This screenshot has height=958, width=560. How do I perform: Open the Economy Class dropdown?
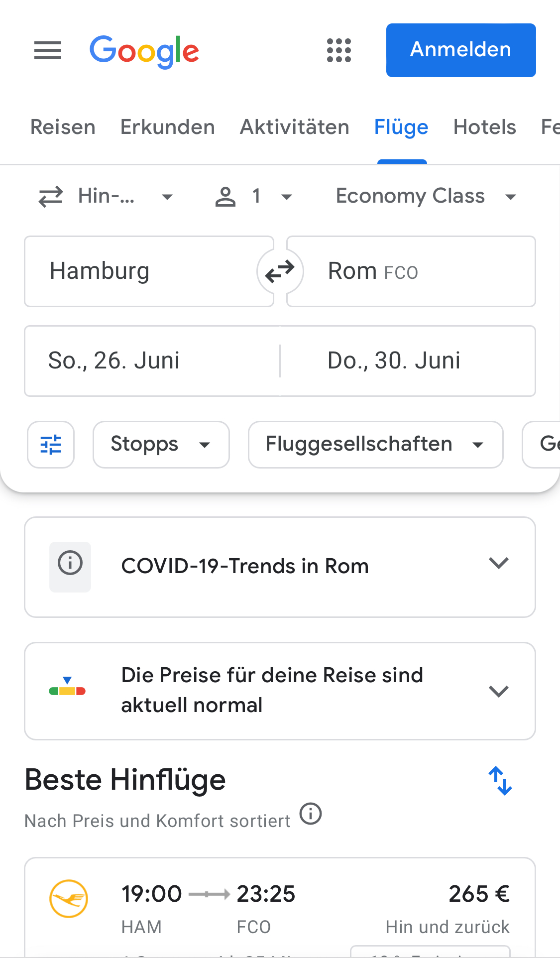pyautogui.click(x=426, y=197)
